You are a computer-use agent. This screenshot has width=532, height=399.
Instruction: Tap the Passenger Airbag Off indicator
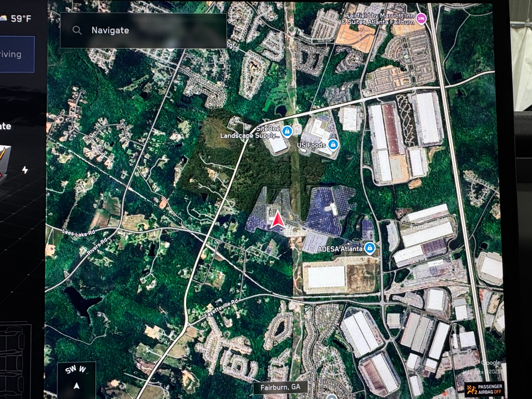pos(484,389)
